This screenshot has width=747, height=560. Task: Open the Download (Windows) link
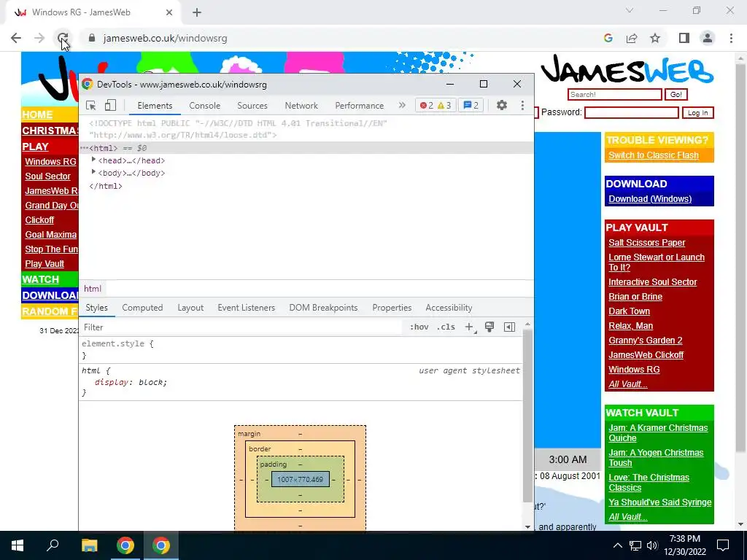click(x=650, y=199)
